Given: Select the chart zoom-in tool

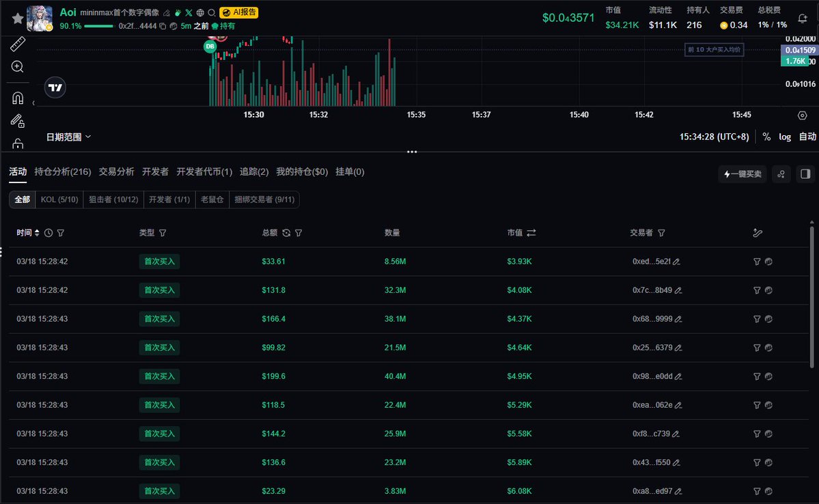Looking at the screenshot, I should (x=18, y=67).
